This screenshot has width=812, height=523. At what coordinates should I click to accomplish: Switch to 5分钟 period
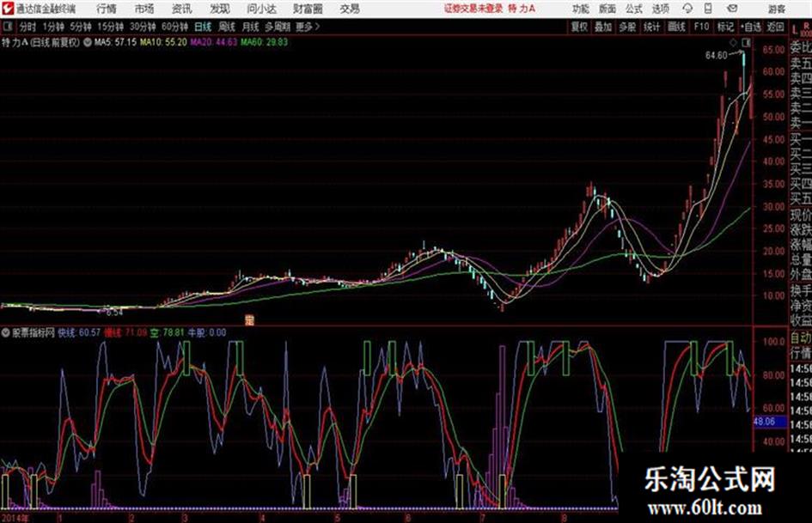pos(80,27)
